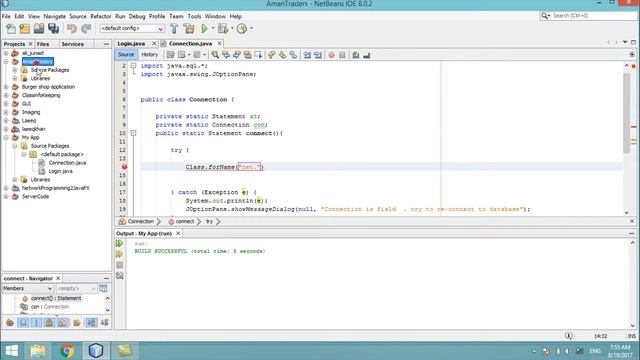The width and height of the screenshot is (640, 360).
Task: Open the Run Project dropdown arrow
Action: 213,29
